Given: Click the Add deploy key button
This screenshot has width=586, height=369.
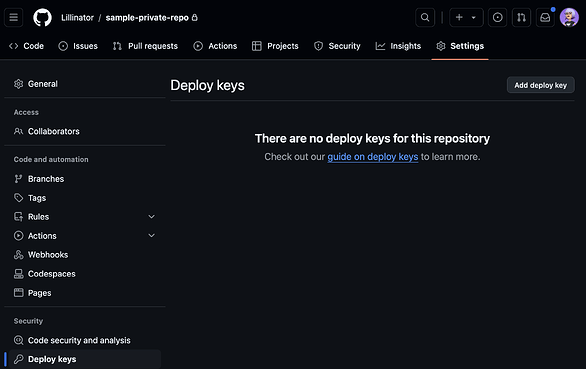Looking at the screenshot, I should tap(540, 85).
